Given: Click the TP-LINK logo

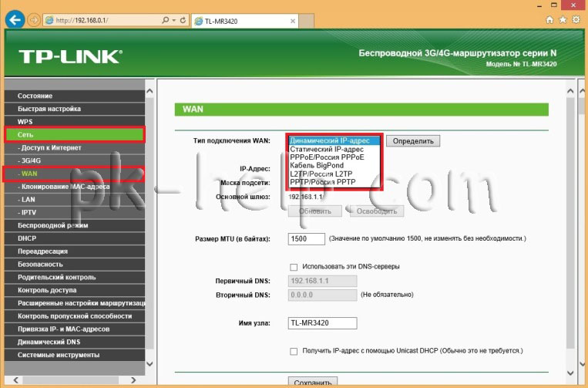Looking at the screenshot, I should (70, 56).
